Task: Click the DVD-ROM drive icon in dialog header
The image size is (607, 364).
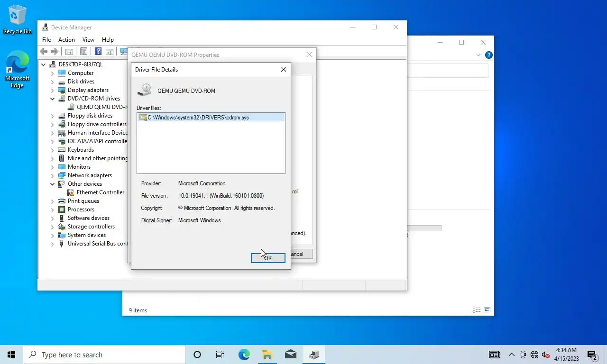Action: tap(145, 91)
